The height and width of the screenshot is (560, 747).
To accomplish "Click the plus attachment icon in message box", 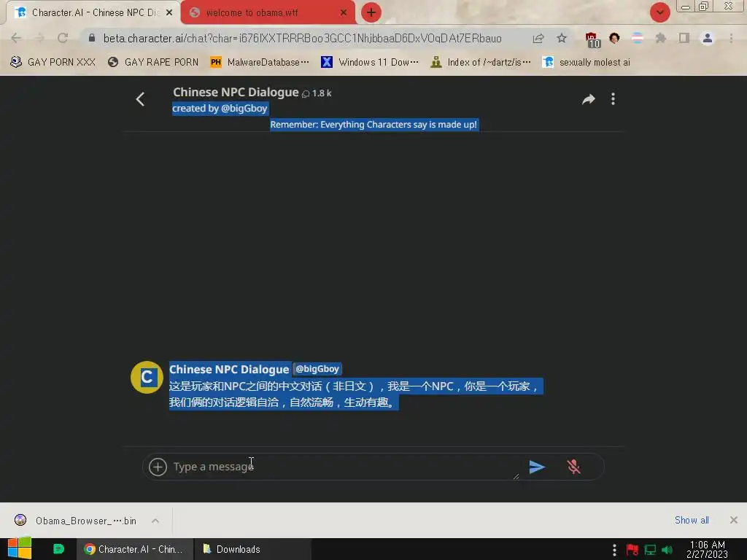I will [158, 467].
